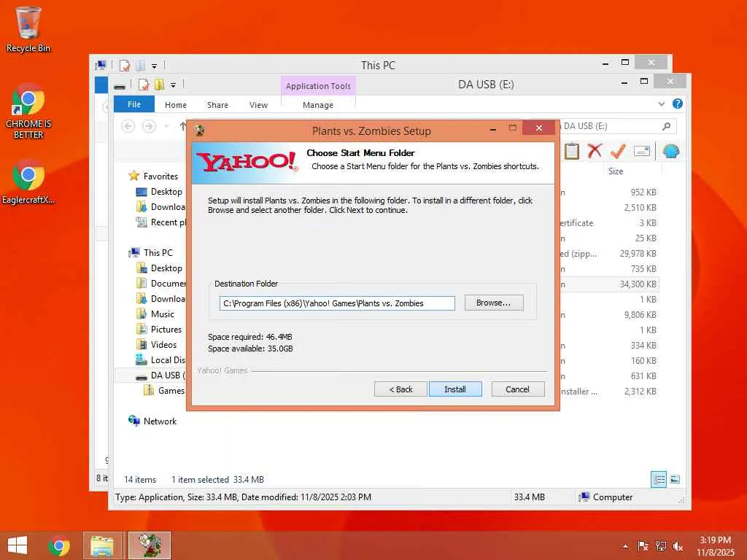Open File Explorer from the taskbar

(x=102, y=545)
